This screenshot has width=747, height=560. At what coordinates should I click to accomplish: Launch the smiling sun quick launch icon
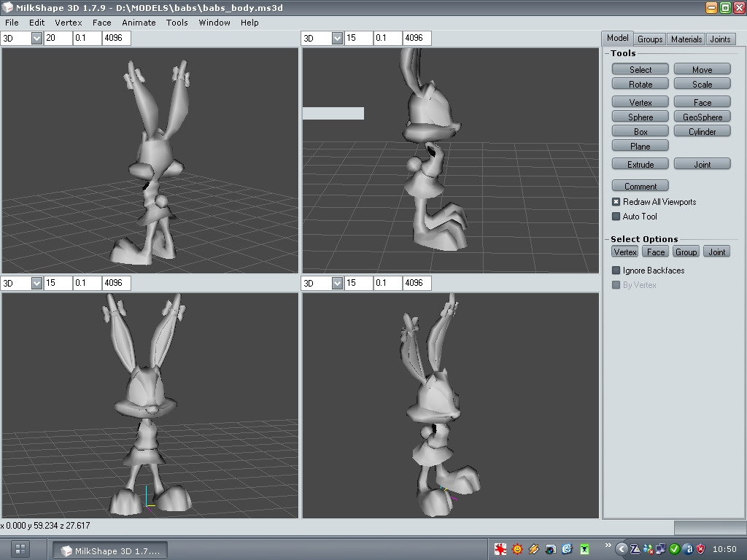point(517,549)
